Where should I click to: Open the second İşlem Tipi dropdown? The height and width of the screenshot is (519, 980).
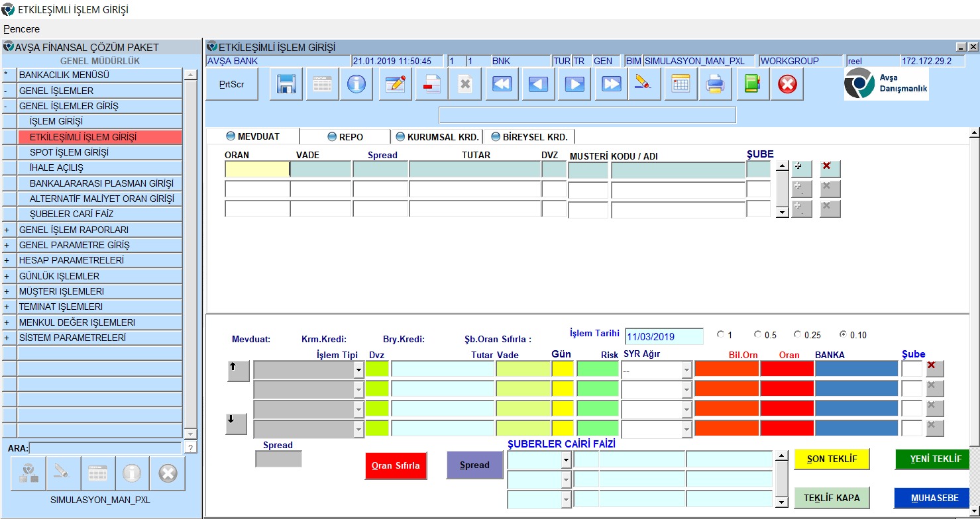click(358, 389)
